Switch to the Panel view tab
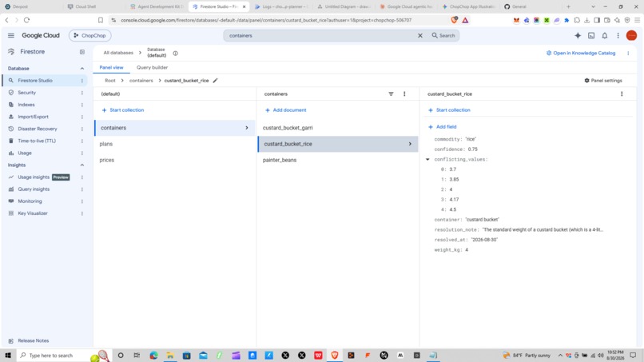Image resolution: width=644 pixels, height=362 pixels. [111, 67]
